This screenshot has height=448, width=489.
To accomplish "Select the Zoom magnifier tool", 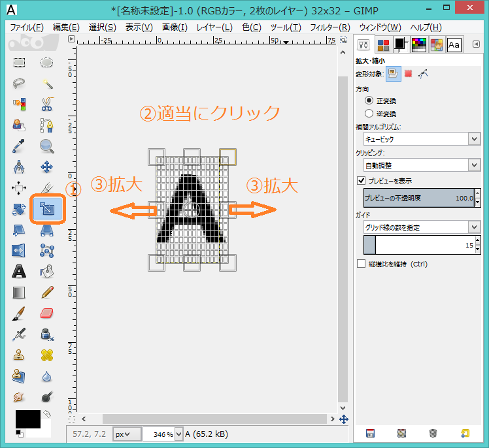I will (x=47, y=146).
